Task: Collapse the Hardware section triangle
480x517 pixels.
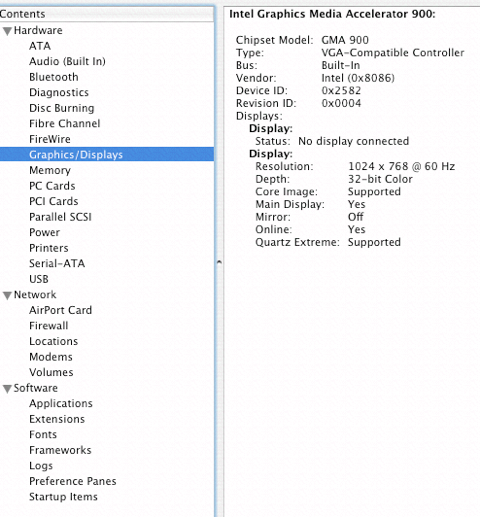Action: tap(7, 31)
